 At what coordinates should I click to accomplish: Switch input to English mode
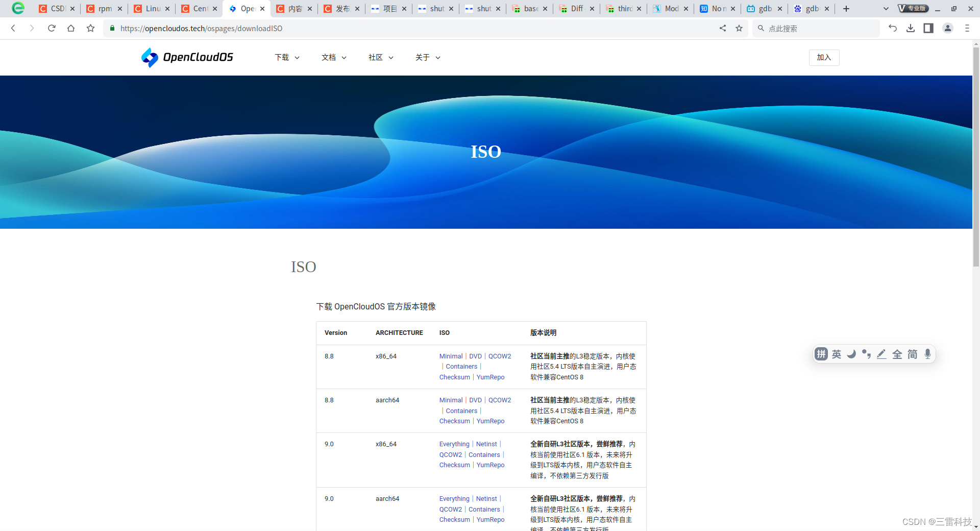pyautogui.click(x=837, y=354)
